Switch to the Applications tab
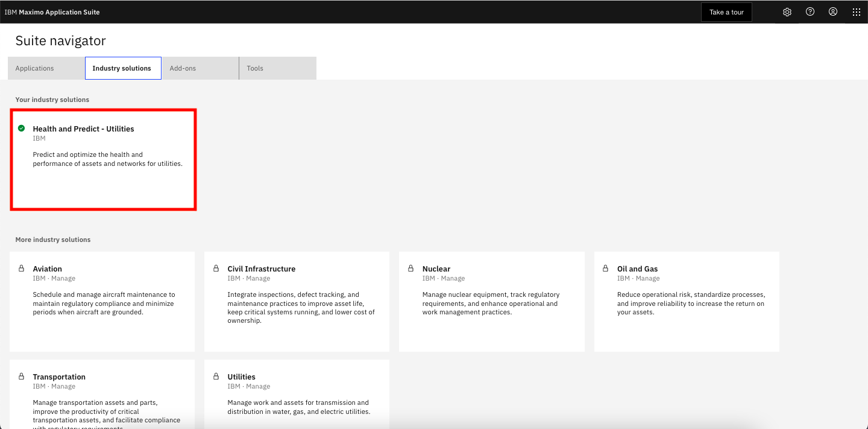The width and height of the screenshot is (868, 429). click(x=46, y=68)
